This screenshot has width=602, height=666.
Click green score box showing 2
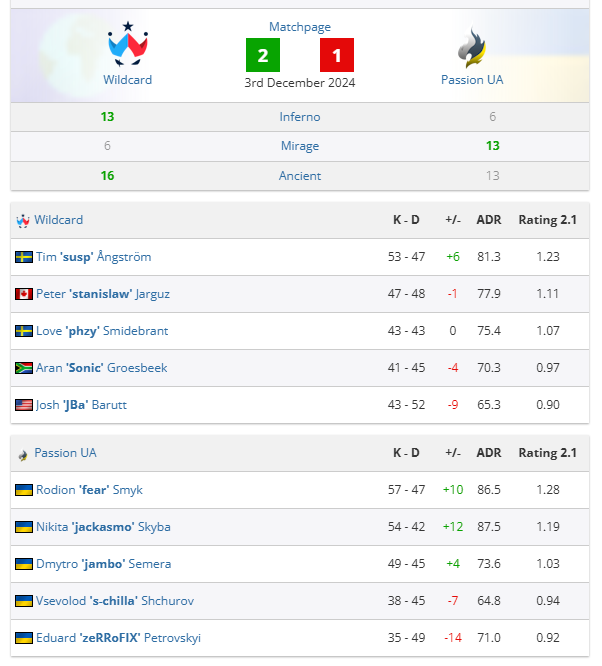pyautogui.click(x=263, y=55)
